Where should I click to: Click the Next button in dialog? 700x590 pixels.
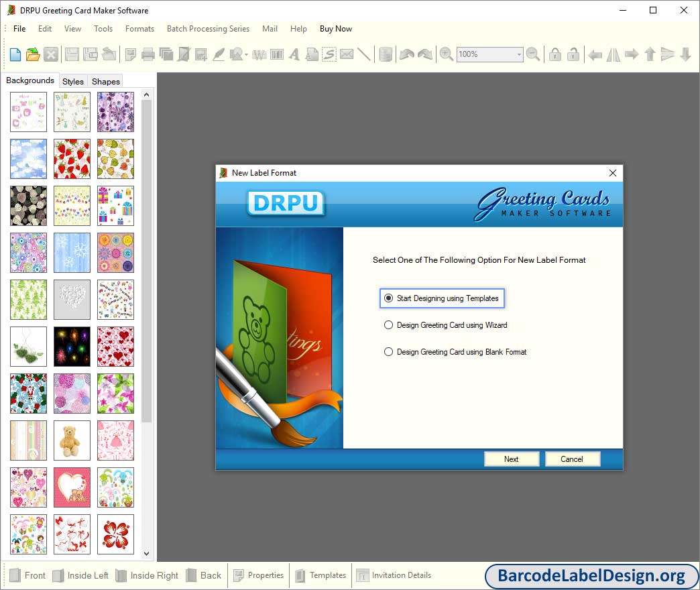[511, 459]
